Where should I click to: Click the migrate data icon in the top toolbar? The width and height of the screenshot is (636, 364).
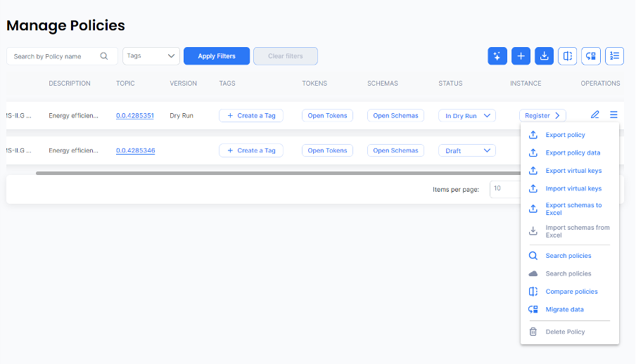coord(591,56)
